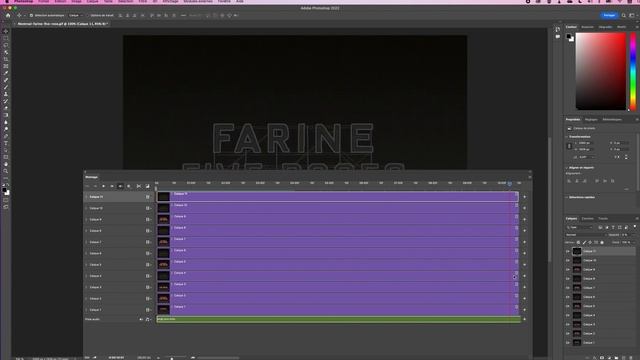Switch to the Réglages tab

coord(591,120)
